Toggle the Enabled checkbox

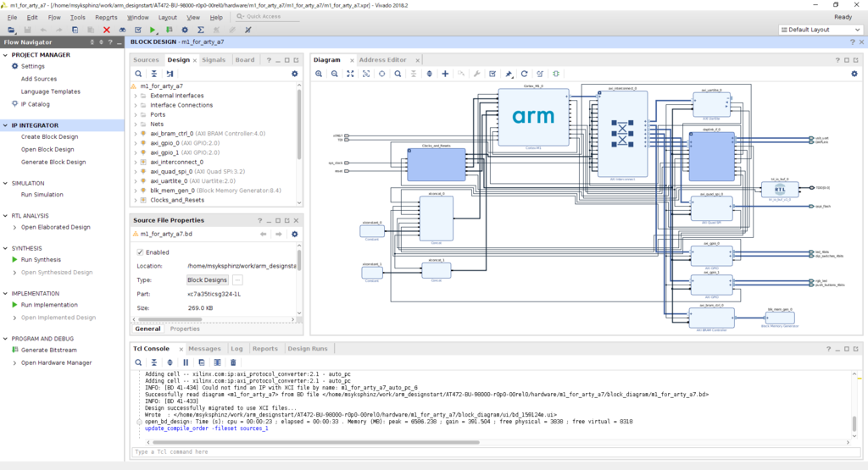[140, 252]
